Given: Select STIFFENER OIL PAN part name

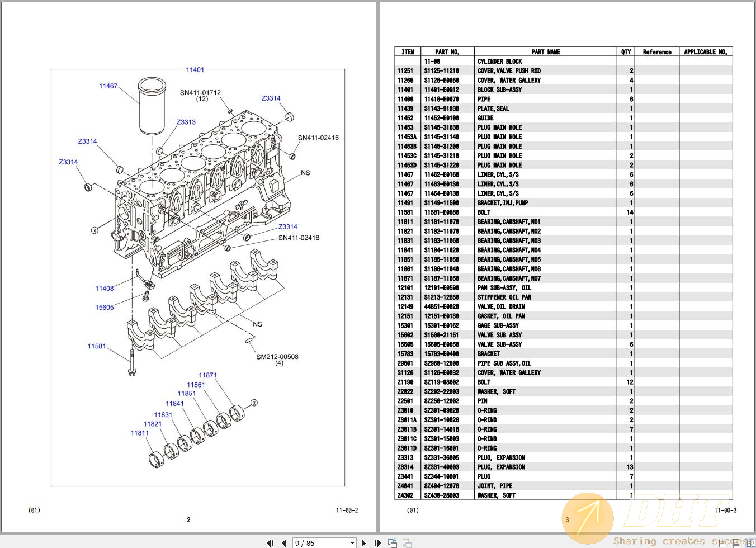Looking at the screenshot, I should pyautogui.click(x=504, y=297).
